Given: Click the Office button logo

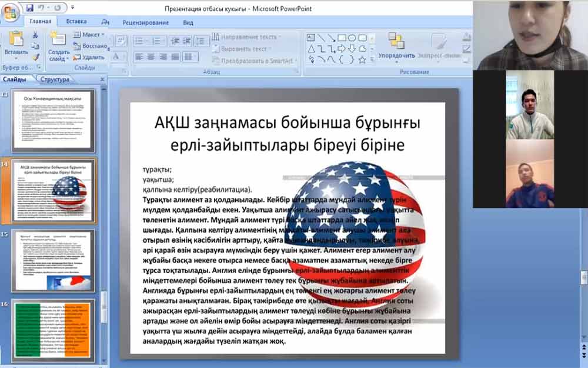Looking at the screenshot, I should point(11,12).
